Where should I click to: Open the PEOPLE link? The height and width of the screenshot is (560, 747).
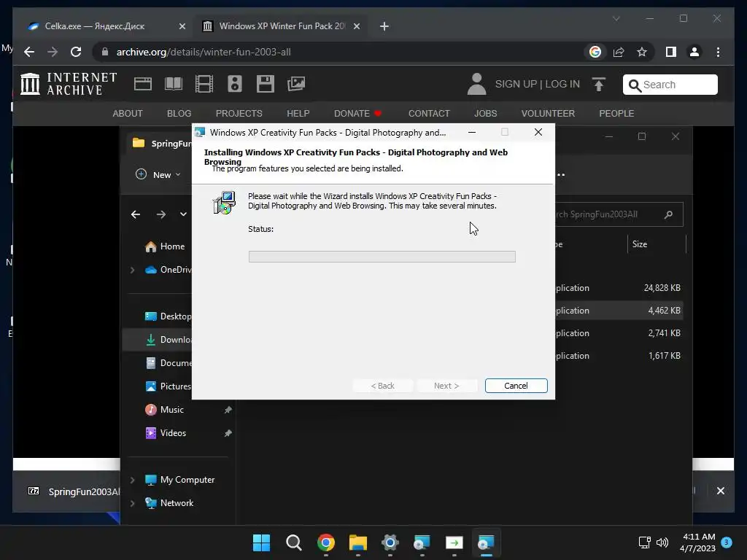616,113
